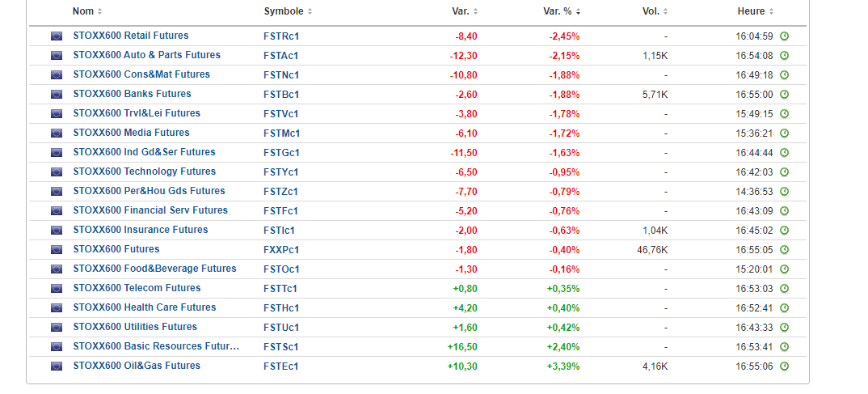The image size is (868, 394).
Task: Click the 46,76K volume cell
Action: coord(652,250)
